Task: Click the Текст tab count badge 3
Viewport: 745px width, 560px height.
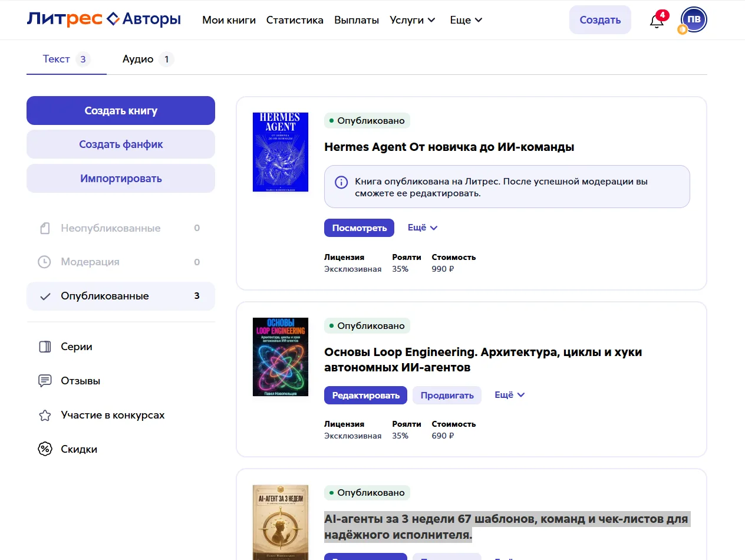Action: click(x=83, y=59)
